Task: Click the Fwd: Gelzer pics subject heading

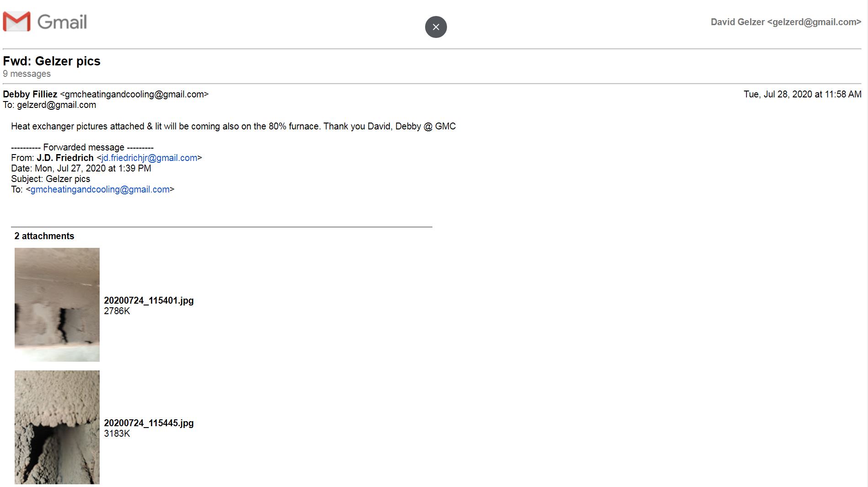Action: pos(52,61)
